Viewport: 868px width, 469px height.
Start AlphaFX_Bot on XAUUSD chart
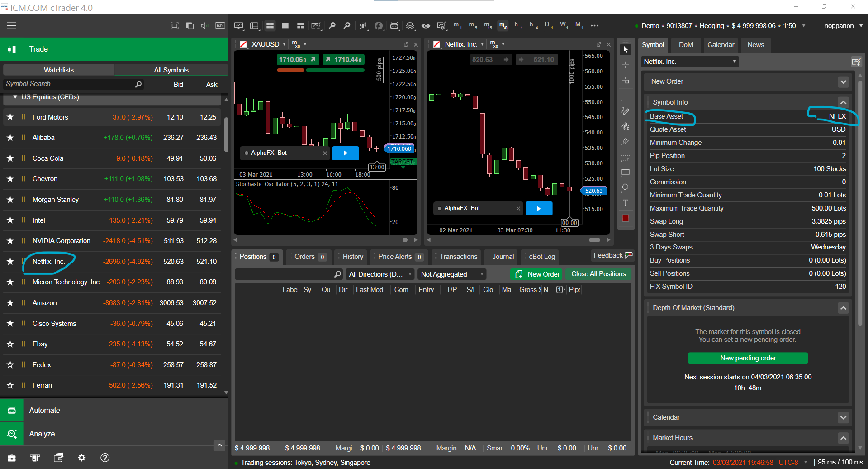point(346,153)
